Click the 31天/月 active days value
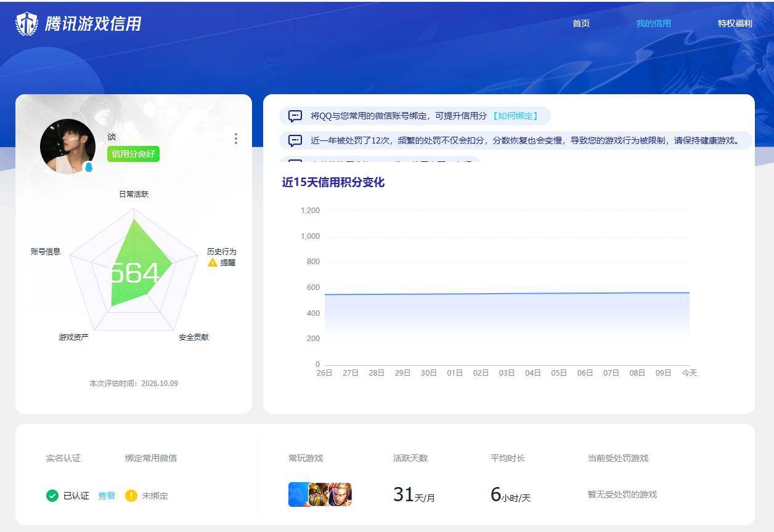Viewport: 774px width, 532px height. pyautogui.click(x=414, y=494)
